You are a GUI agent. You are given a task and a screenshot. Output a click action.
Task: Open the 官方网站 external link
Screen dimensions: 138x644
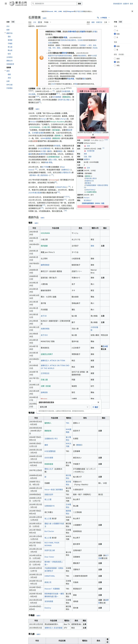pyautogui.click(x=88, y=200)
